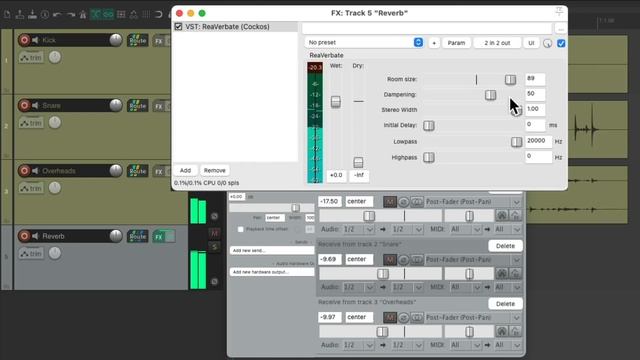Open Project Settings from the toolbar
The height and width of the screenshot is (360, 640).
coord(45,15)
